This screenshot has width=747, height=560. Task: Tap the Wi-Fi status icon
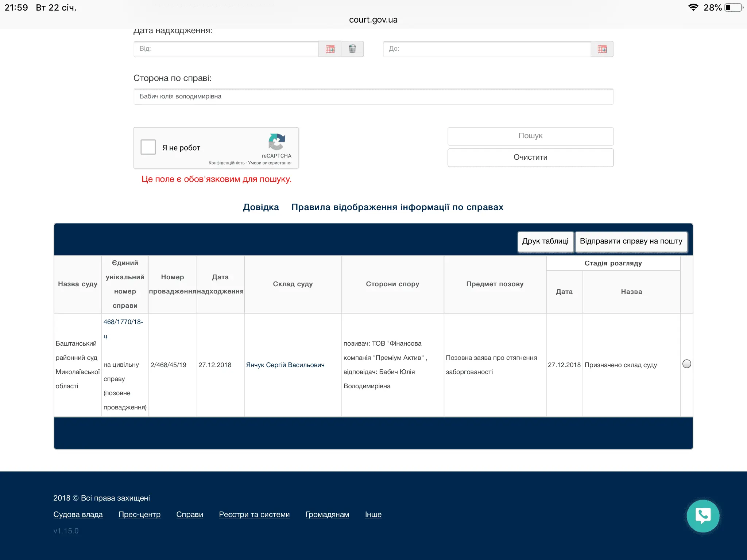[693, 7]
